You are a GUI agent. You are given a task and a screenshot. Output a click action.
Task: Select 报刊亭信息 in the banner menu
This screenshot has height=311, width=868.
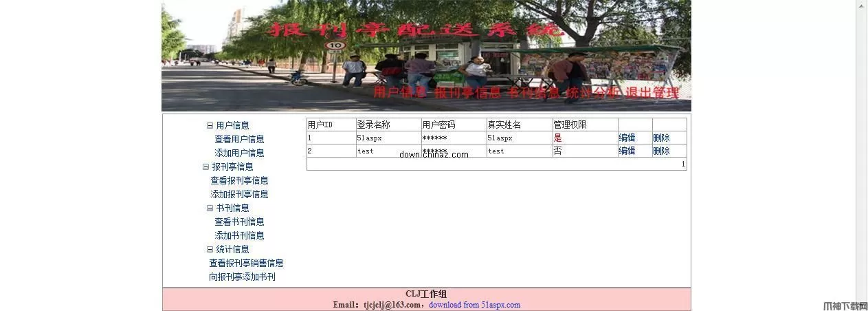point(467,93)
